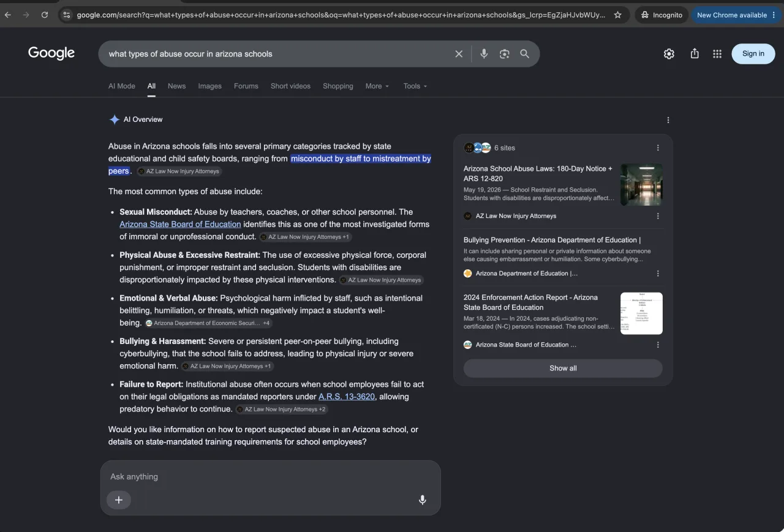
Task: Open the Short videos tab
Action: [290, 86]
